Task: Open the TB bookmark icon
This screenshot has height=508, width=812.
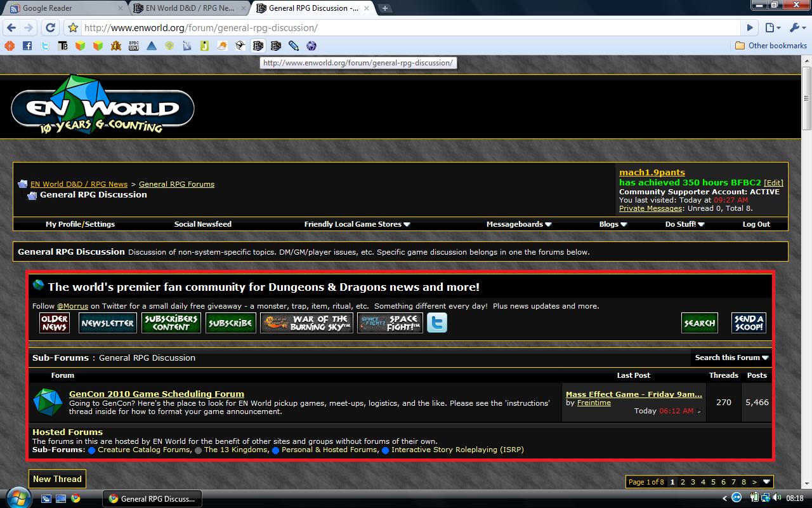Action: pyautogui.click(x=62, y=46)
